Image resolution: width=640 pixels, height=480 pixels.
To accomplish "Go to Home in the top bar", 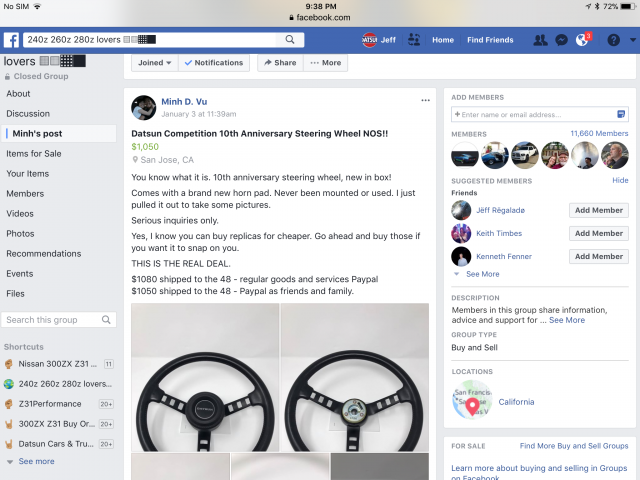I will pos(443,40).
